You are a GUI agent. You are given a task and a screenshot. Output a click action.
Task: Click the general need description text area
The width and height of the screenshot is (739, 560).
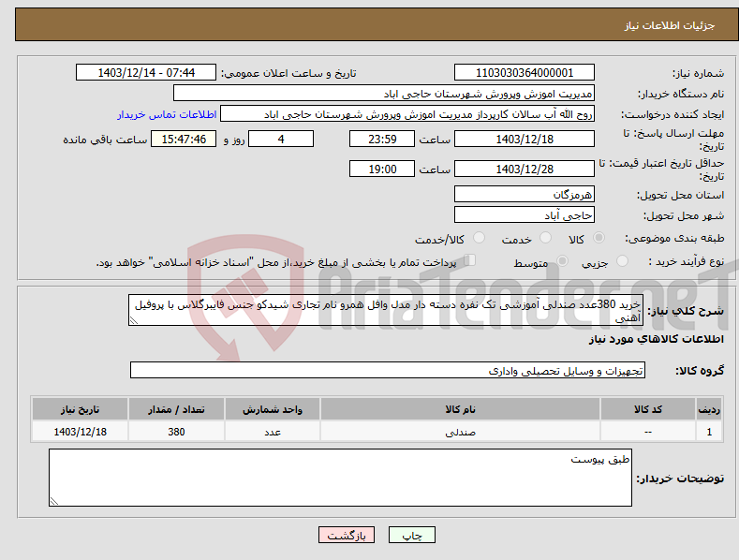[386, 310]
